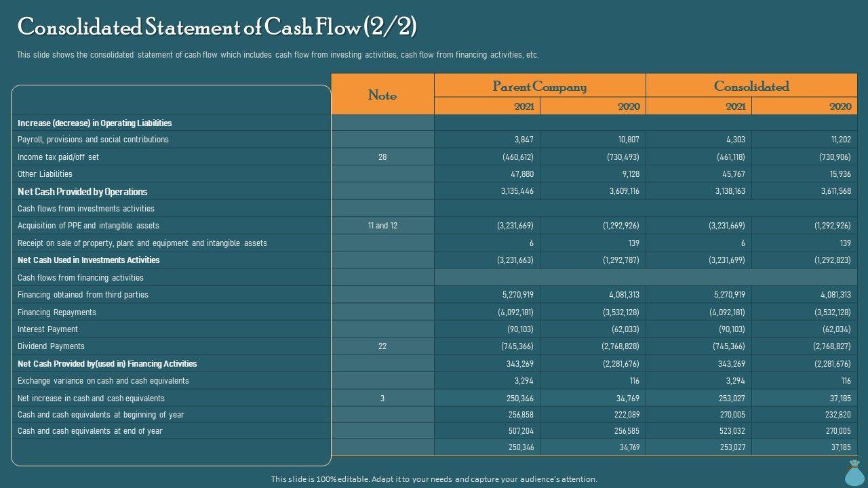Click note value 28 for Income tax
Screen dimensions: 868x488
click(x=382, y=157)
